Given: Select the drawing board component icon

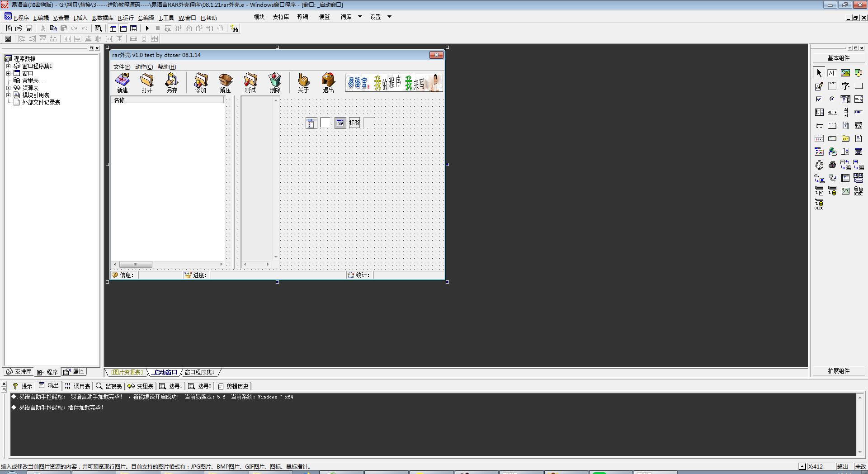Looking at the screenshot, I should pyautogui.click(x=819, y=86).
